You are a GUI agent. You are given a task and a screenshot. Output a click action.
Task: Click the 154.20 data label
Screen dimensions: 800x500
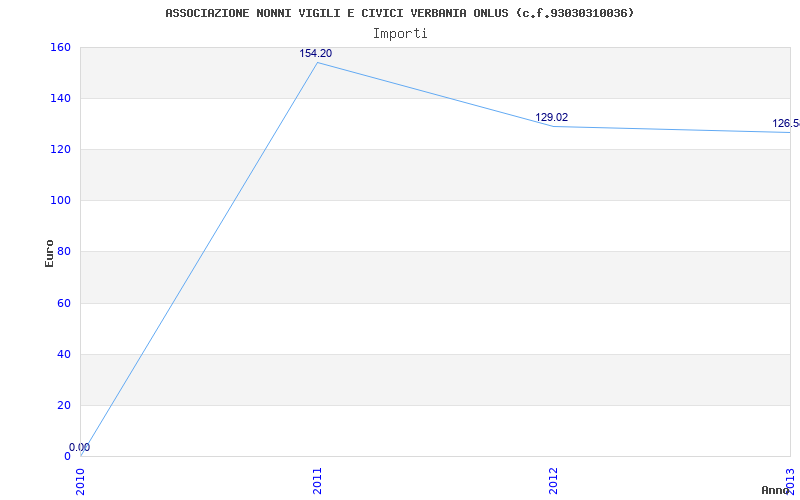pyautogui.click(x=315, y=53)
